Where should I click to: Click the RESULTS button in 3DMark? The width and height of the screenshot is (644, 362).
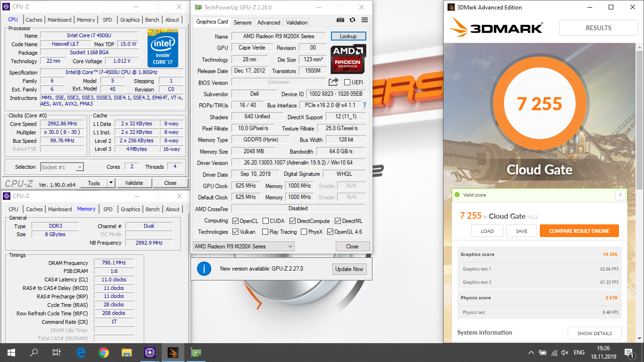click(598, 28)
